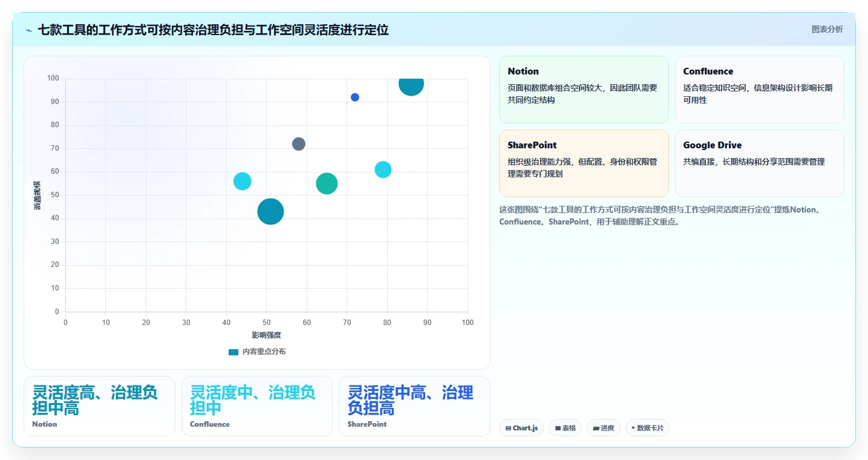Click the 灵活度高、治理负担中高 stat card
The height and width of the screenshot is (460, 868).
point(99,406)
